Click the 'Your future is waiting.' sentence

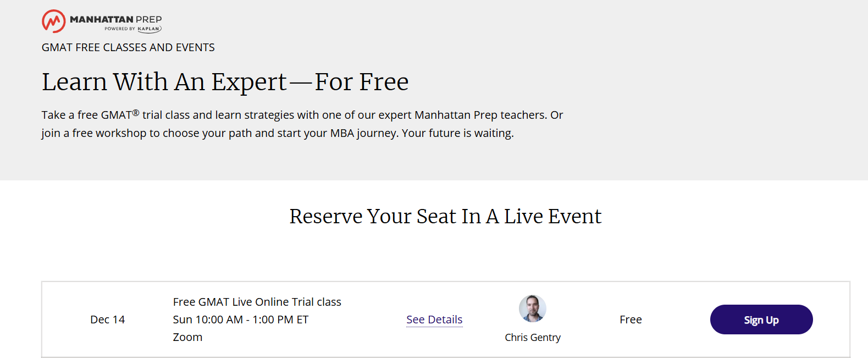coord(457,133)
